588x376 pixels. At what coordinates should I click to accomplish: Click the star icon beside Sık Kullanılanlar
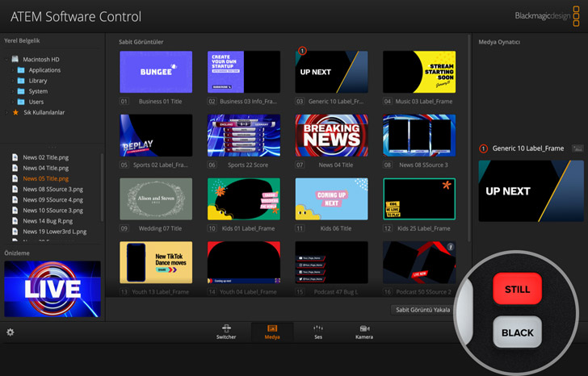pyautogui.click(x=15, y=112)
